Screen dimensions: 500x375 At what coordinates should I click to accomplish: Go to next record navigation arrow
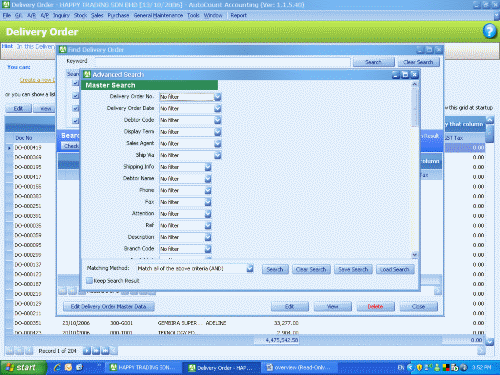pos(87,351)
